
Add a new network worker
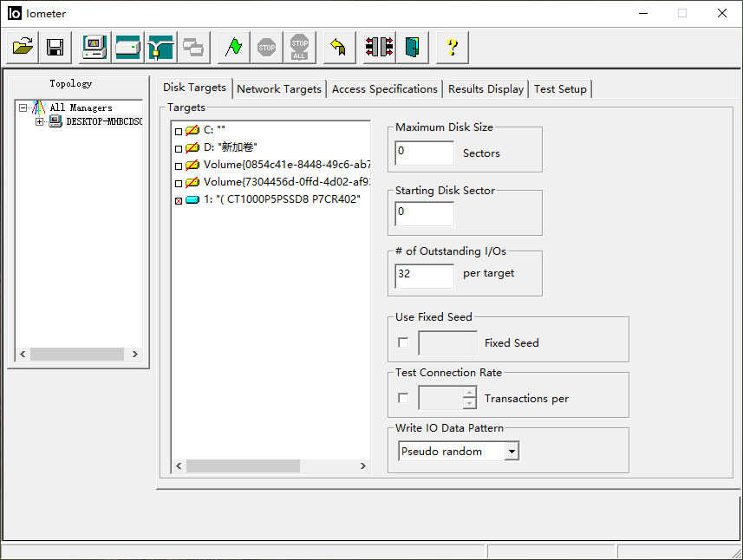point(160,47)
